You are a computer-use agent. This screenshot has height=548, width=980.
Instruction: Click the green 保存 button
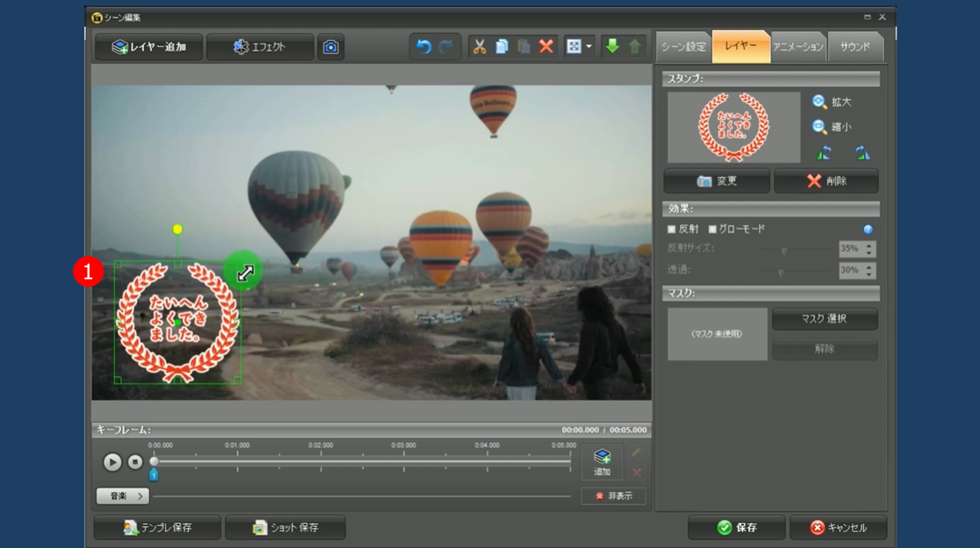point(736,528)
